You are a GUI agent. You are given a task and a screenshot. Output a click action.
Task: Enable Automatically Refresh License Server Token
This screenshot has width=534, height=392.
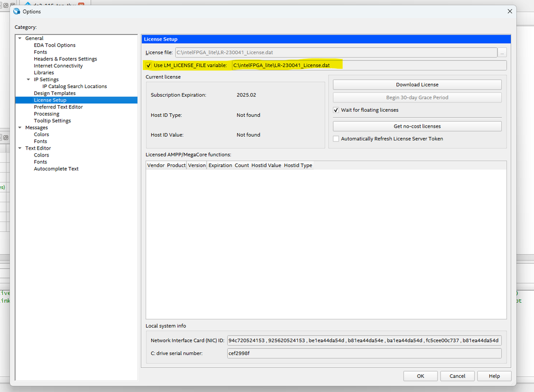tap(336, 139)
